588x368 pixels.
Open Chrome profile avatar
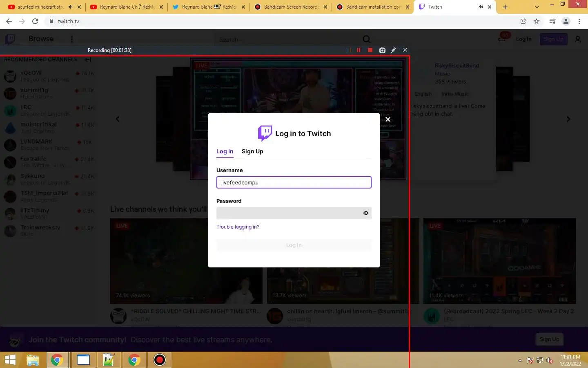coord(566,21)
